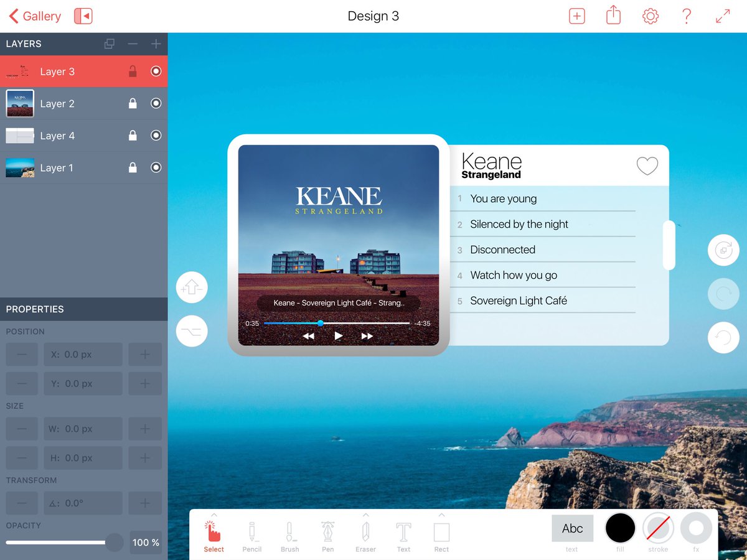Viewport: 747px width, 560px height.
Task: Add a new item with plus icon
Action: pos(577,16)
